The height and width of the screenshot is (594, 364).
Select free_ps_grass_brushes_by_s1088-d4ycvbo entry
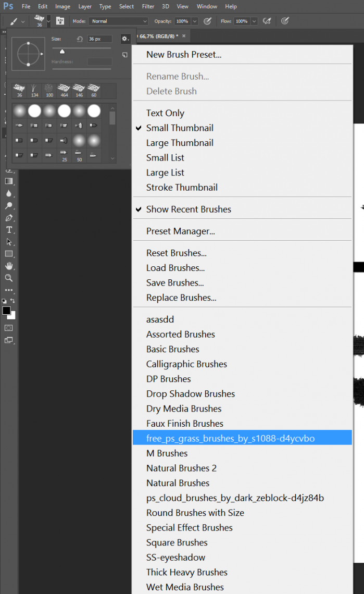point(243,438)
